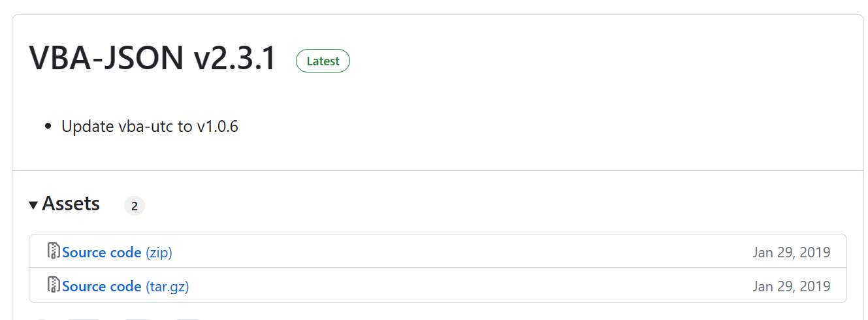
Task: Click the "(zip)" format label
Action: tap(159, 252)
